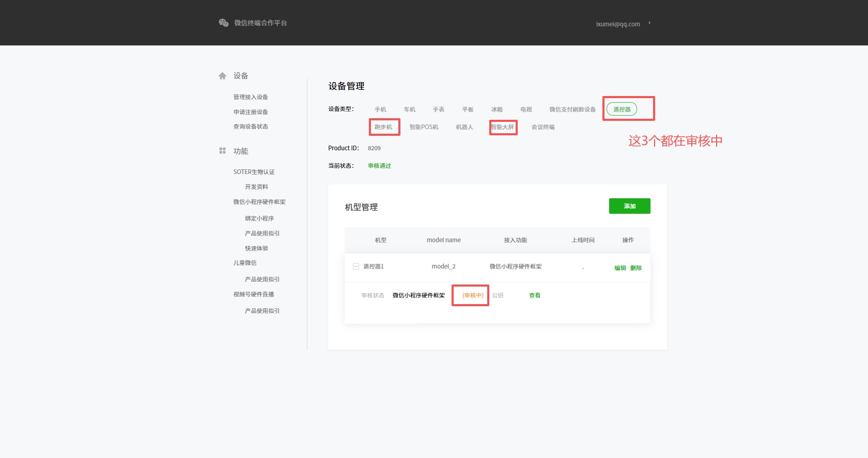The height and width of the screenshot is (458, 868).
Task: Select the 车机 device type tab
Action: pyautogui.click(x=410, y=109)
